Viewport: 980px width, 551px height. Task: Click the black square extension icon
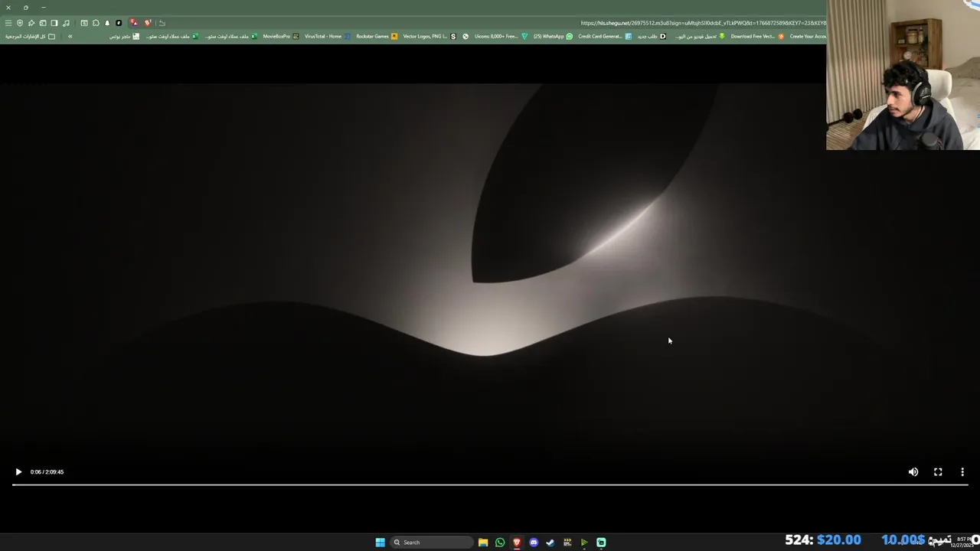point(119,23)
